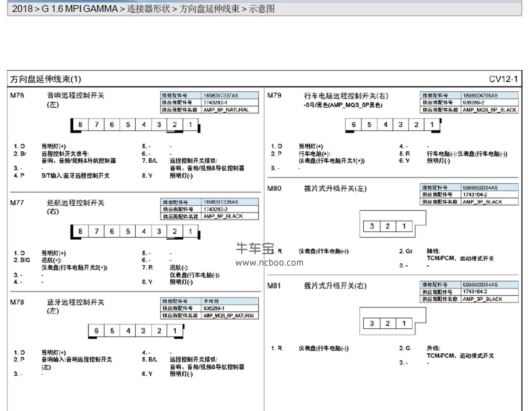This screenshot has height=411, width=532.
Task: Click pin 2 in M80 connector diagram
Action: click(x=388, y=226)
